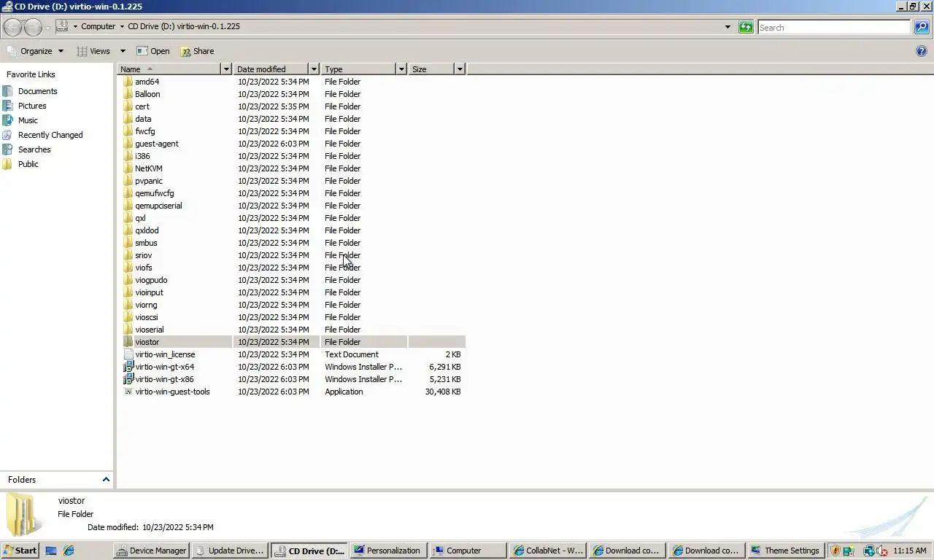
Task: Click the Open toolbar button
Action: tap(153, 51)
